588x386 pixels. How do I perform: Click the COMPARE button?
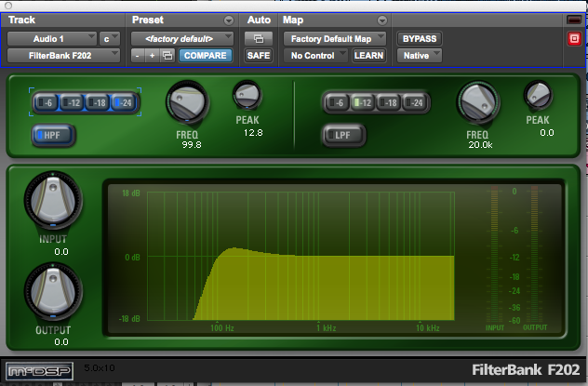click(x=206, y=56)
